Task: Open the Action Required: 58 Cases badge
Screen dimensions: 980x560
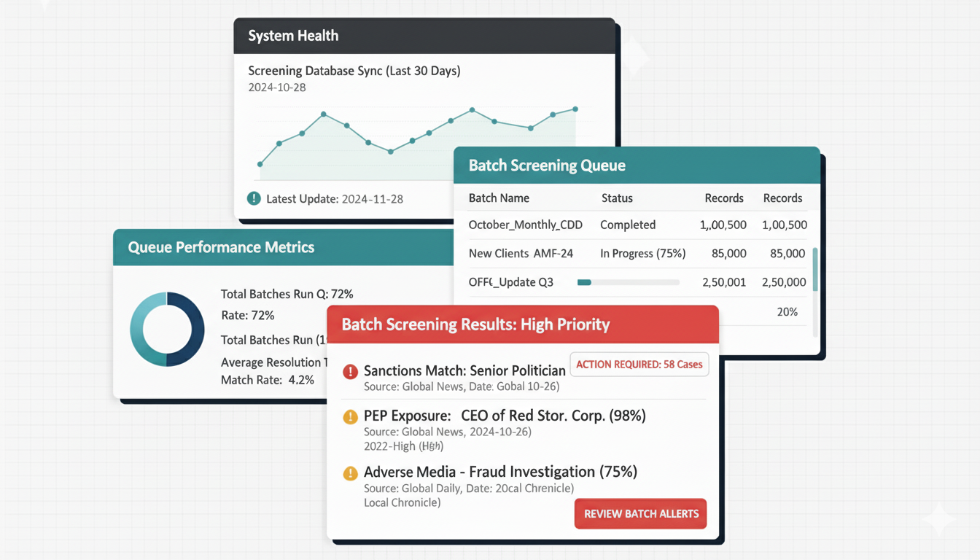Action: pyautogui.click(x=639, y=365)
